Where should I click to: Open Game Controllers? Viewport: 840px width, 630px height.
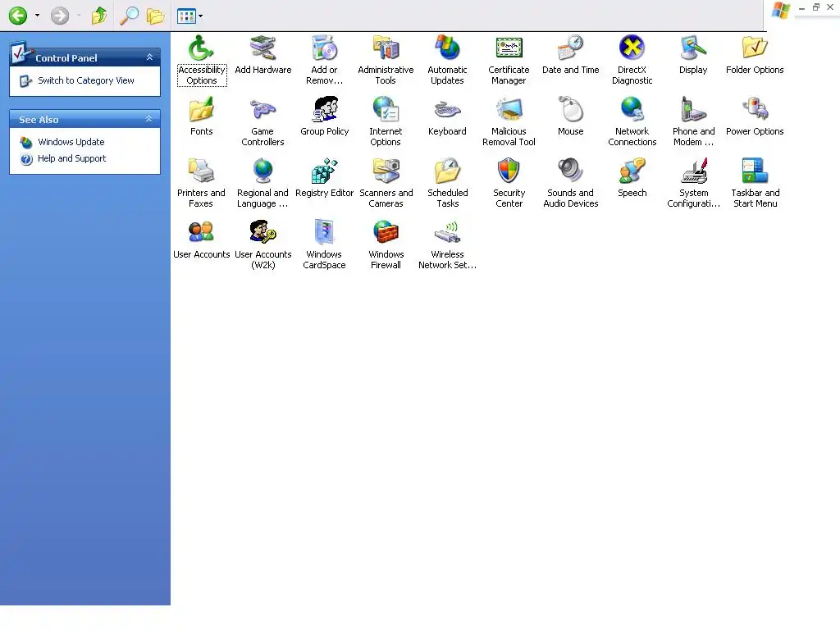(x=262, y=121)
